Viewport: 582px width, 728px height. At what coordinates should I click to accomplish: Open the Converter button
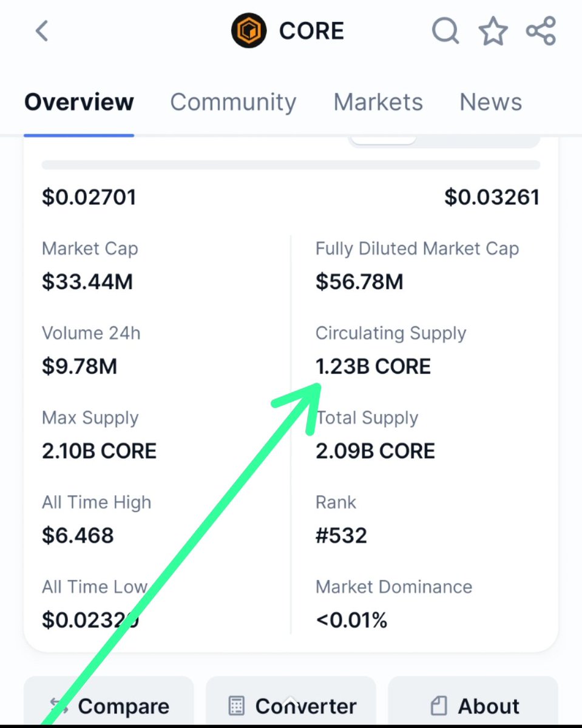(x=291, y=701)
